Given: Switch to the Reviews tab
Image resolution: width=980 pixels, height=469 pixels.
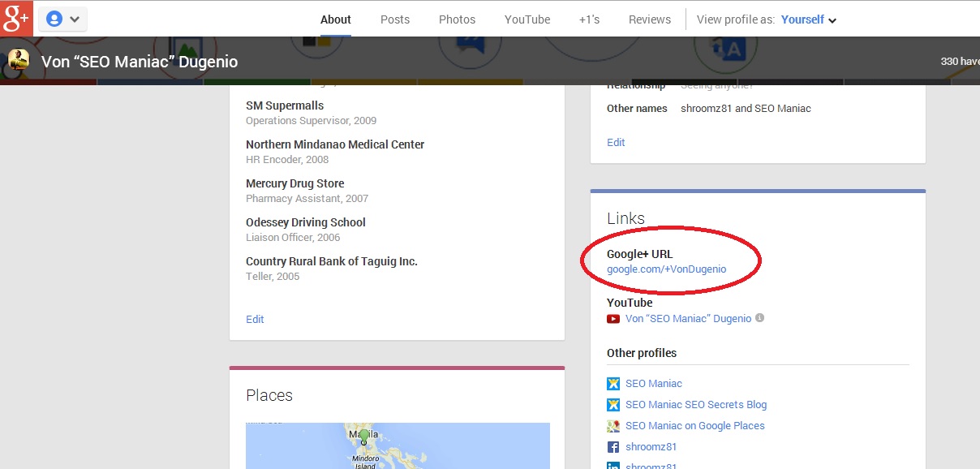Looking at the screenshot, I should click(649, 19).
